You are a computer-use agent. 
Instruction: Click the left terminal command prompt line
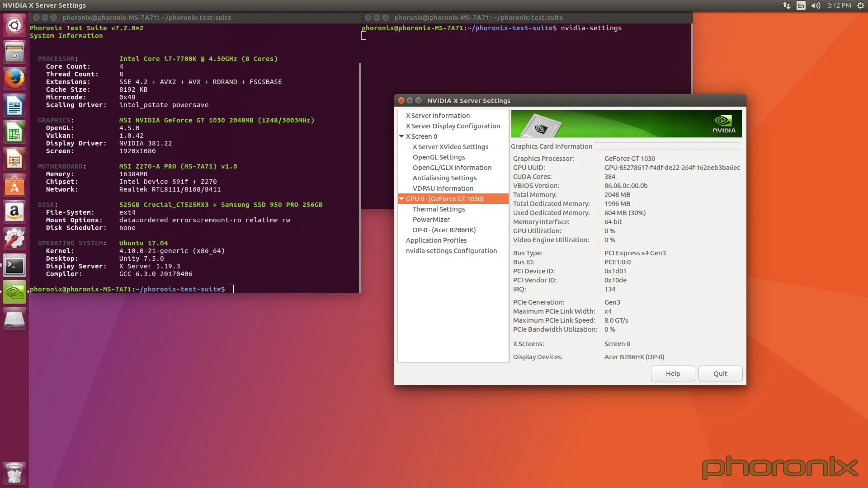click(132, 289)
